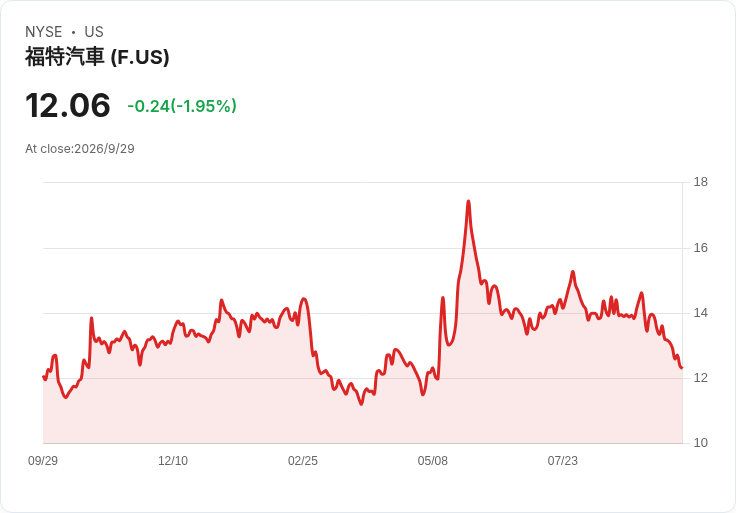
Task: Click the 14 price axis label
Action: 700,313
